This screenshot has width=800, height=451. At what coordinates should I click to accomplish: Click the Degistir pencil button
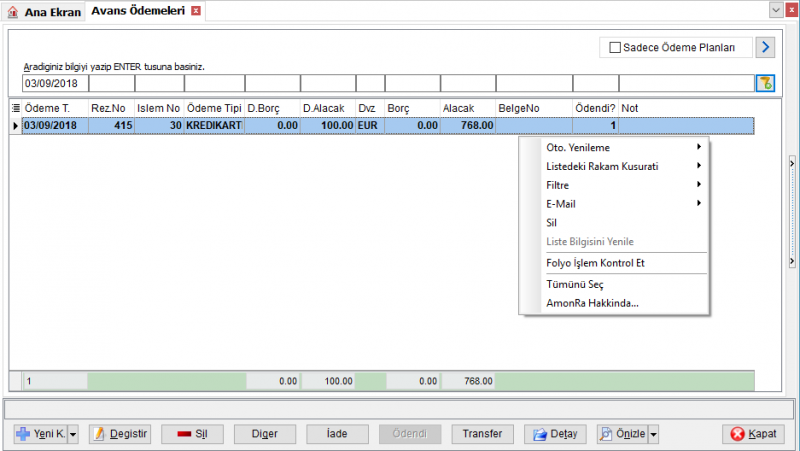(x=120, y=434)
